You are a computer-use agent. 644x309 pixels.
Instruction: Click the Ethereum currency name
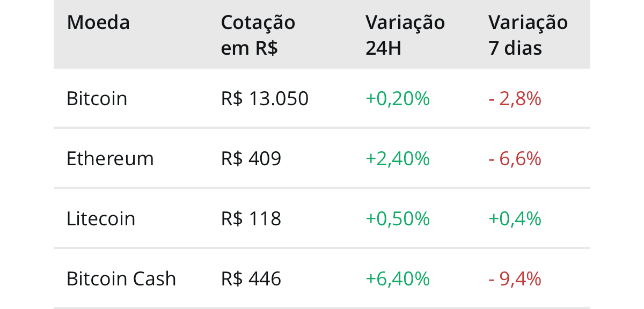pyautogui.click(x=110, y=159)
